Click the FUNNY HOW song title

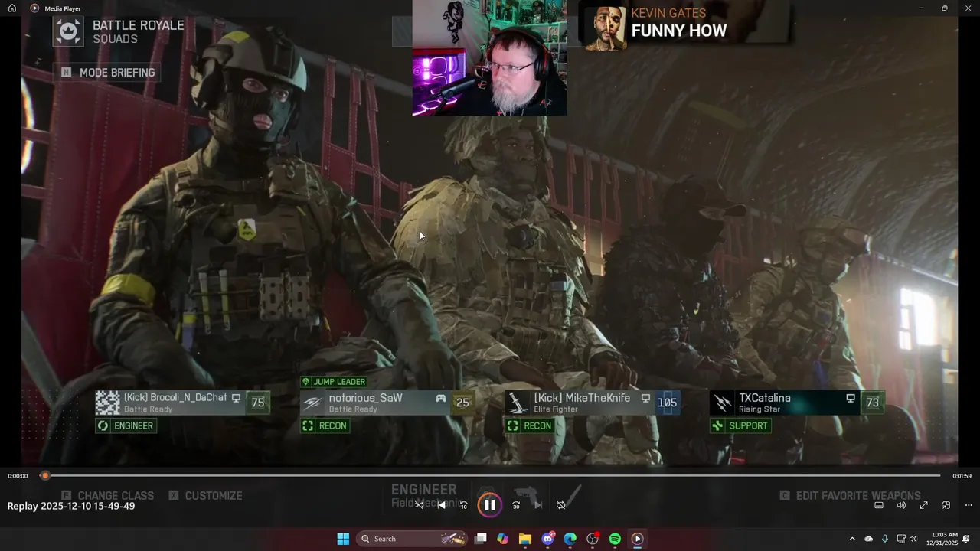pos(679,31)
